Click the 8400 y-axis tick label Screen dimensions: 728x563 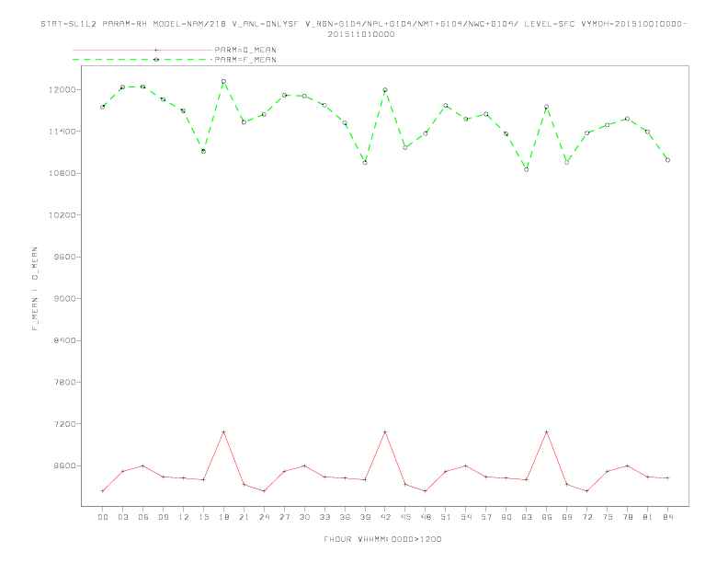coord(64,340)
